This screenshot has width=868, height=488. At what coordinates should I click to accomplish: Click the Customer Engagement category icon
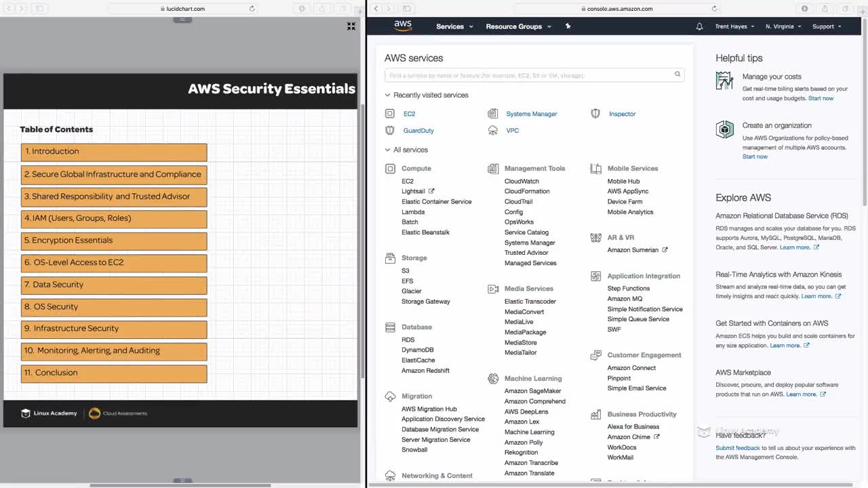(x=595, y=355)
